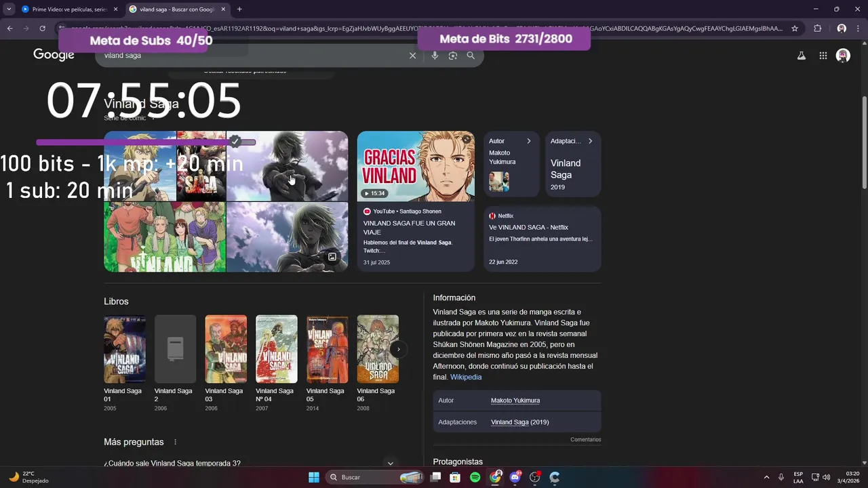Open the Ve VINLAND SAGA - Netflix result

[x=542, y=239]
